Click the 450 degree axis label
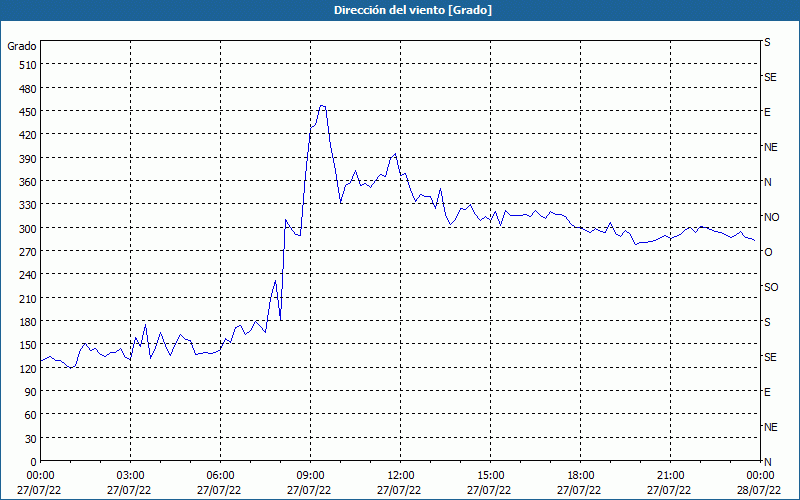The image size is (800, 500). 29,112
